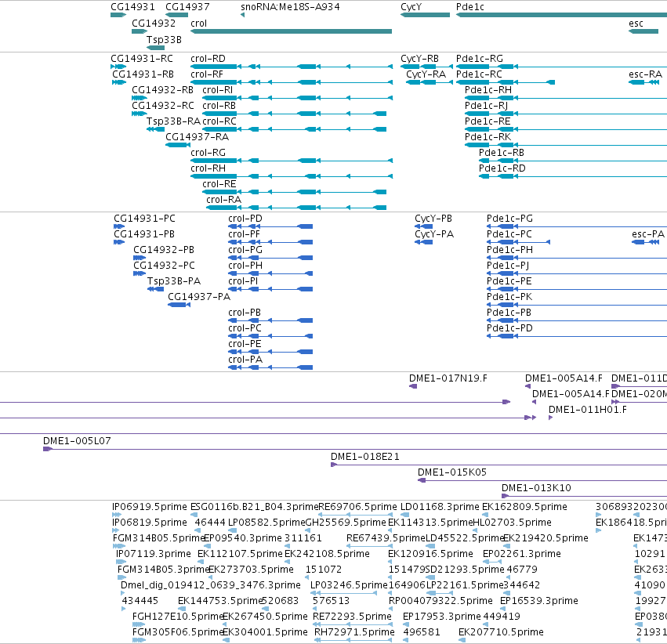Image resolution: width=667 pixels, height=644 pixels.
Task: Click the DME1-011H01.F clone end
Action: pyautogui.click(x=550, y=418)
